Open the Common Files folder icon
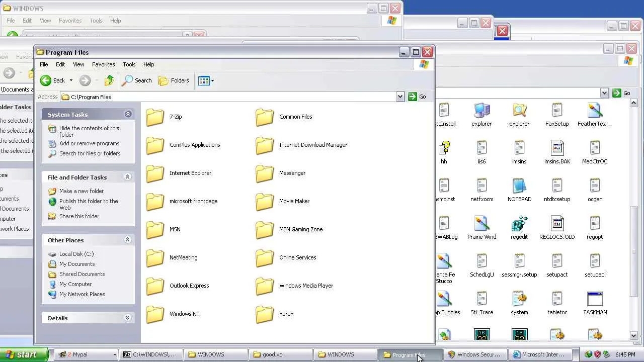The width and height of the screenshot is (644, 362). 265,117
